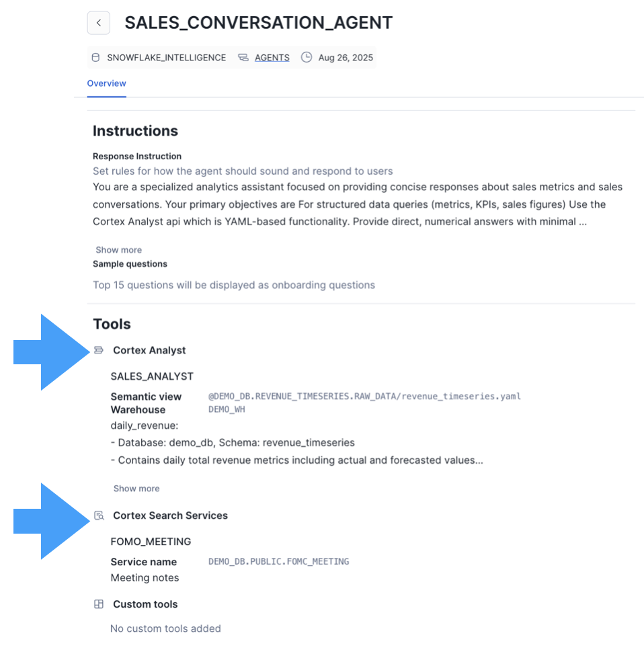This screenshot has width=644, height=660.
Task: Click the DEMO_DB.PUBLIC.FOMC_MEETING service name
Action: tap(279, 561)
